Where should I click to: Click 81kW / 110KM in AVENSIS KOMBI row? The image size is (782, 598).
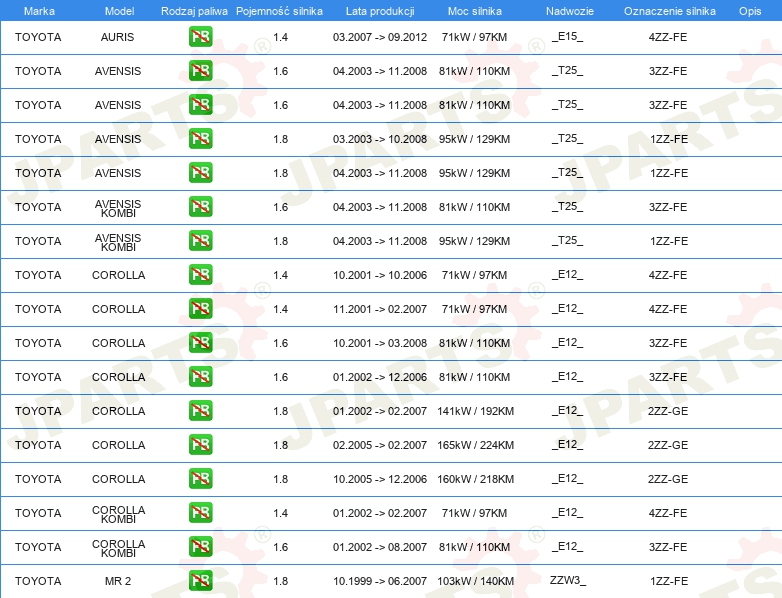tap(474, 207)
